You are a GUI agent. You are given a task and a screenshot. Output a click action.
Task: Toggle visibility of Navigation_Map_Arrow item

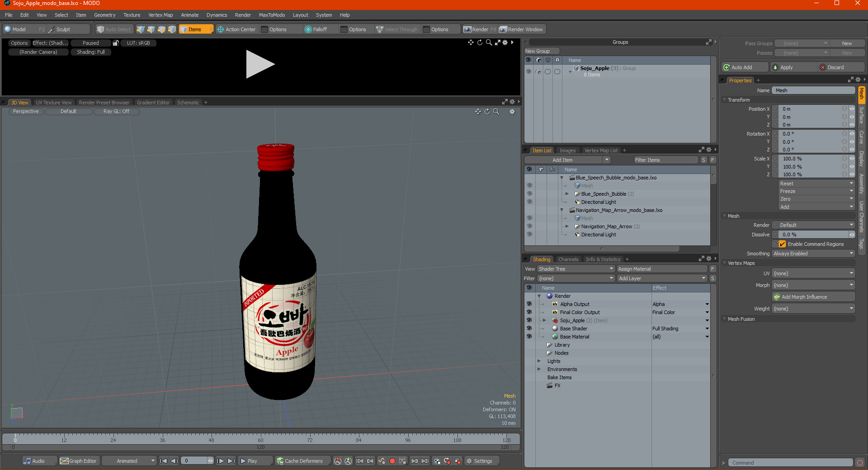[529, 226]
